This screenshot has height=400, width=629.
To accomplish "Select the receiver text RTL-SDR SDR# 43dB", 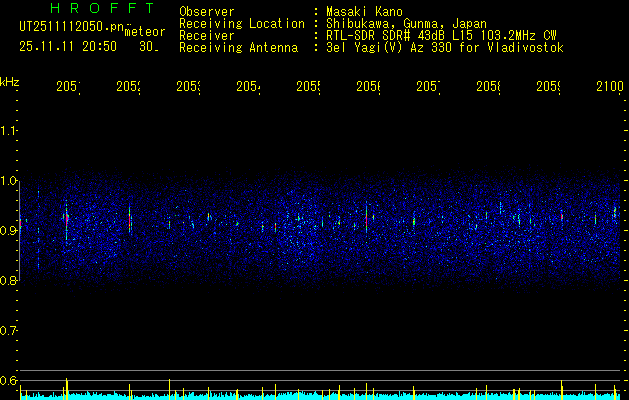I will (387, 36).
